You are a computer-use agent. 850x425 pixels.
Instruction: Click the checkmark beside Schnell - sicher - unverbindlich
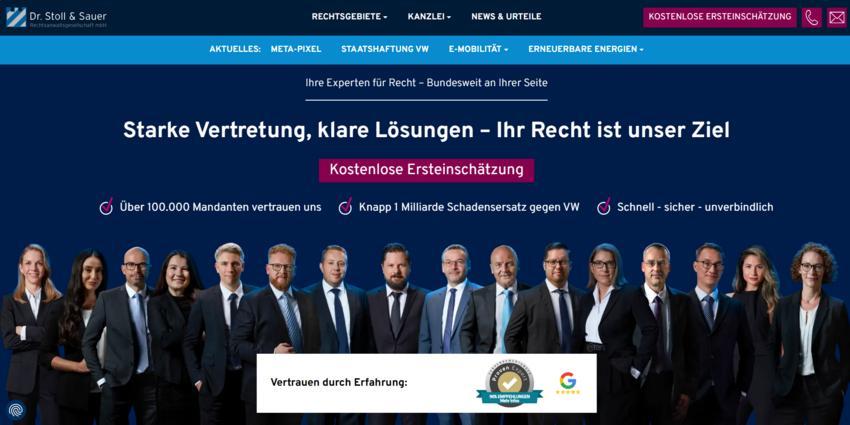(604, 207)
